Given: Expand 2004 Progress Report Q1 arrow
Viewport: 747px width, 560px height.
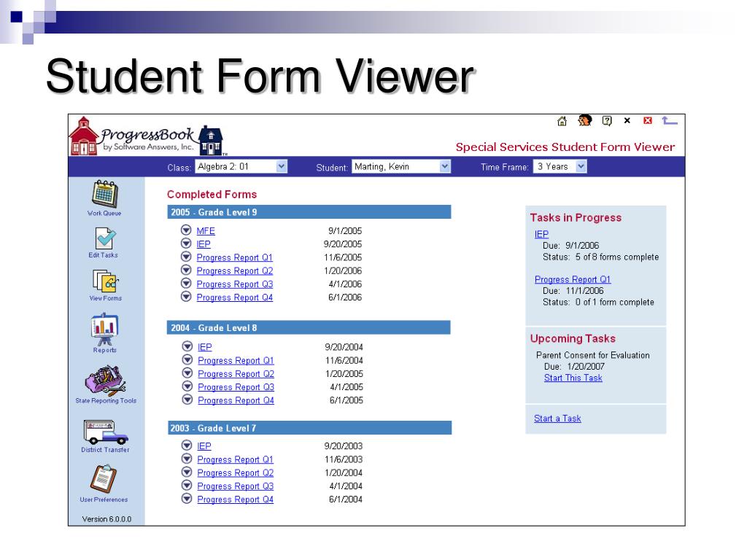Looking at the screenshot, I should pos(187,359).
